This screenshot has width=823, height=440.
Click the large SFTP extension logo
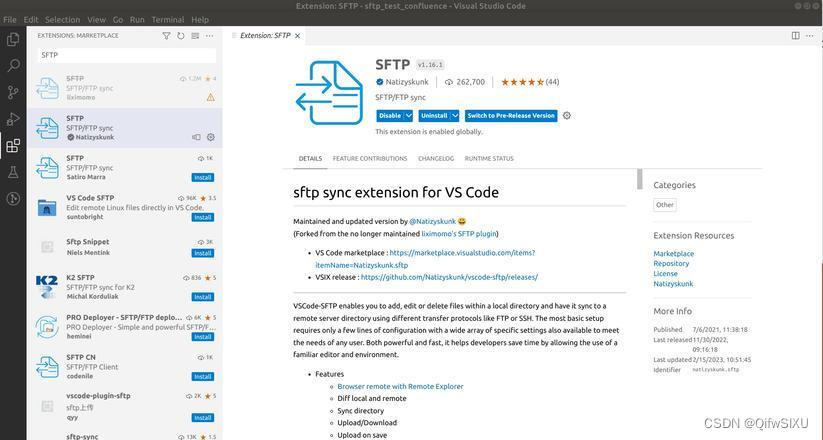point(330,92)
